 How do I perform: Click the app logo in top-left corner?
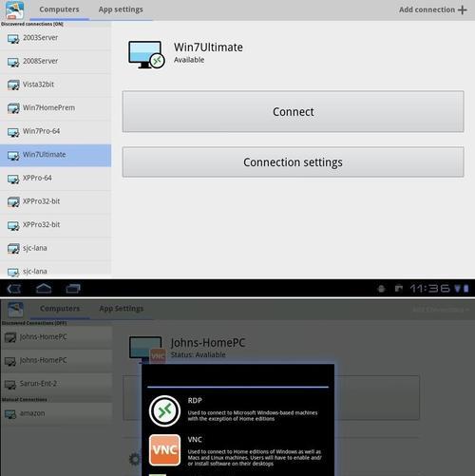pos(14,10)
